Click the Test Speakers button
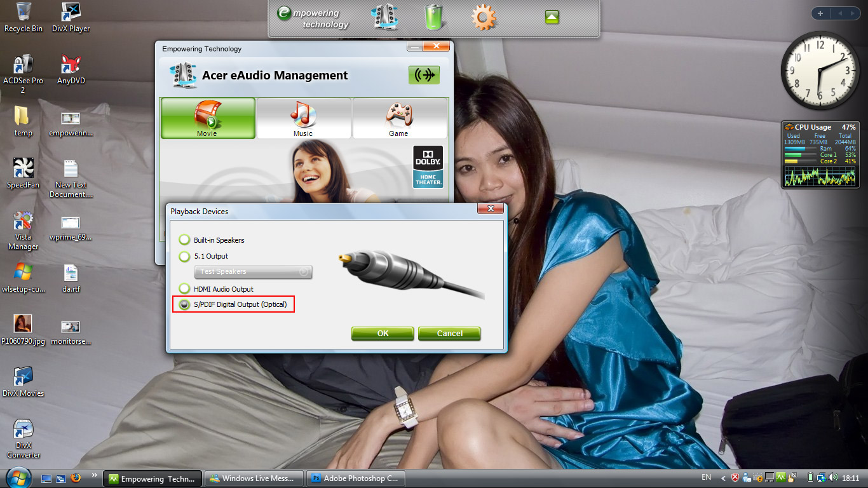This screenshot has width=868, height=488. click(x=253, y=272)
